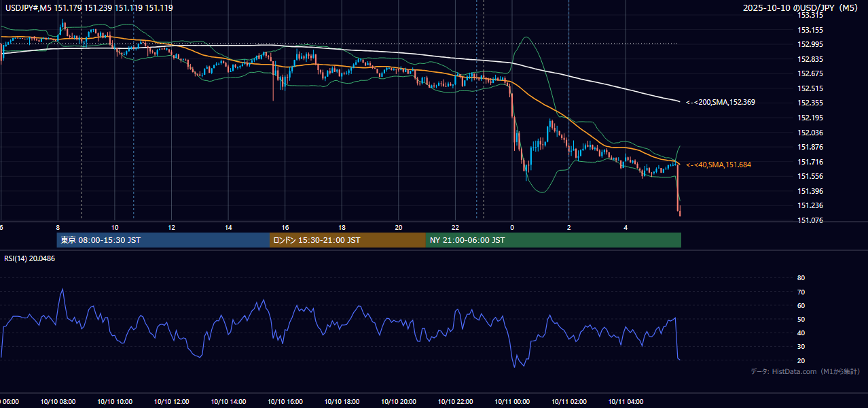This screenshot has height=408, width=868.
Task: Click the '10/10 14:00' date axis label
Action: pos(228,402)
